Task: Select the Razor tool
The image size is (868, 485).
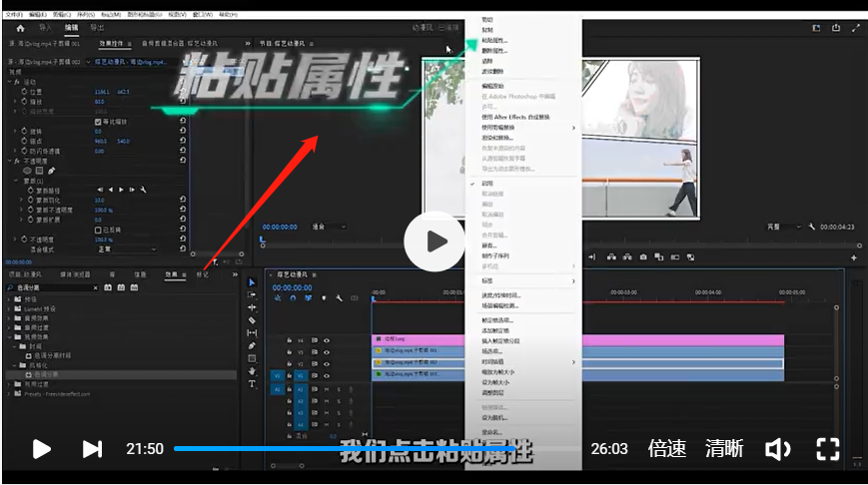Action: coord(252,320)
